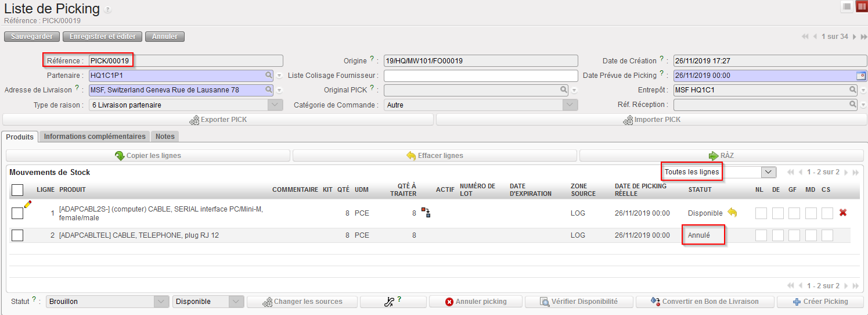The image size is (868, 315).
Task: Switch to the Informations complémentaires tab
Action: click(x=95, y=137)
